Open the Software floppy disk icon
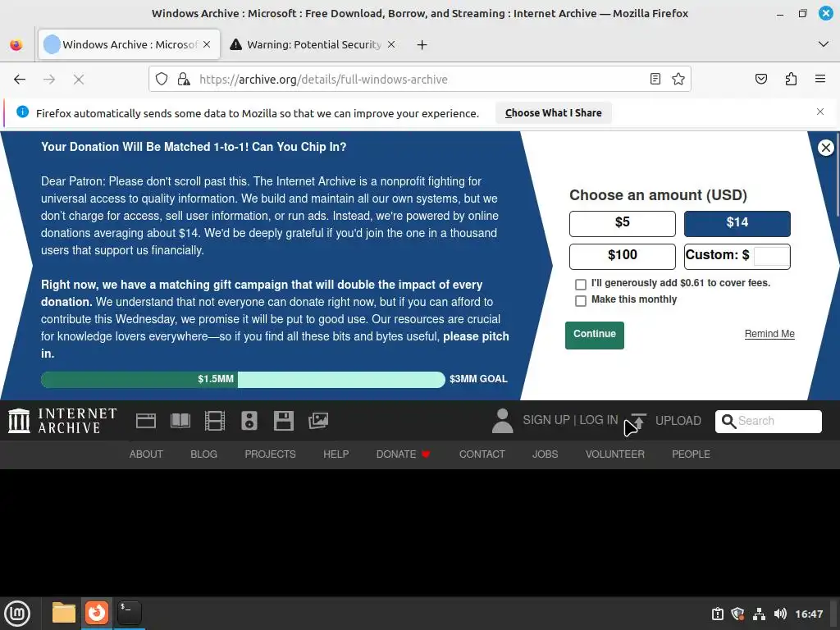Image resolution: width=840 pixels, height=630 pixels. [x=283, y=421]
